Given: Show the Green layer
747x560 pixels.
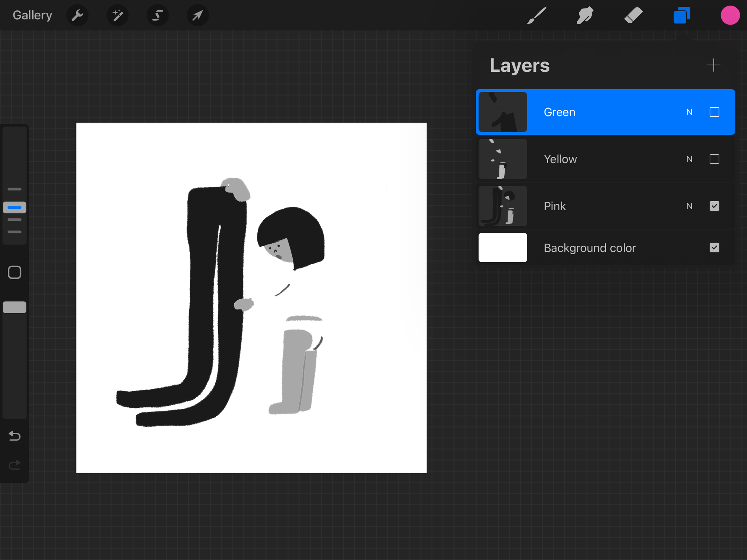Looking at the screenshot, I should click(x=714, y=112).
